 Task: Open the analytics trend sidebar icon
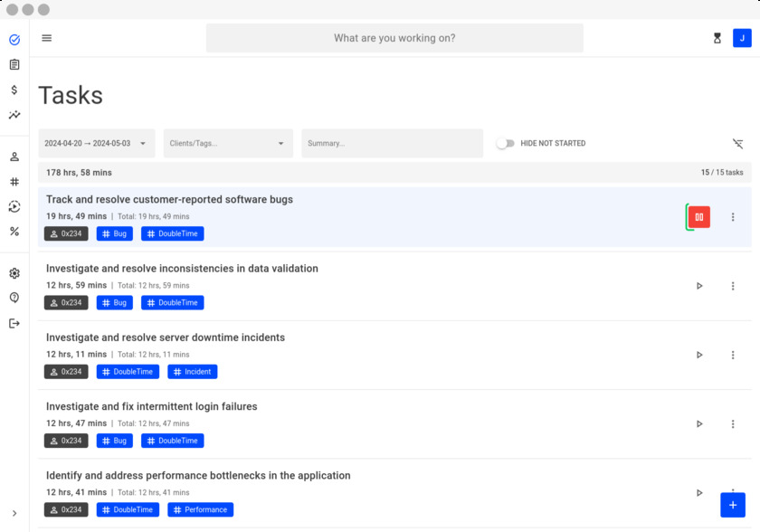tap(14, 115)
